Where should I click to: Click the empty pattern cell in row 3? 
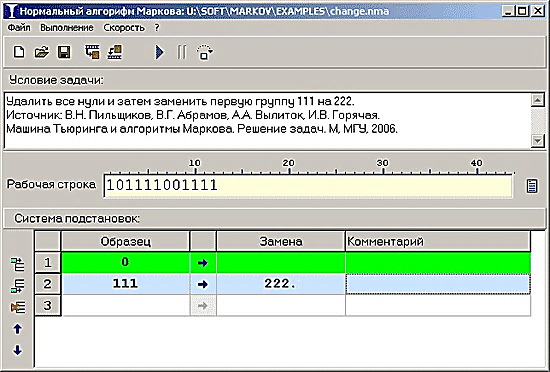tap(125, 305)
